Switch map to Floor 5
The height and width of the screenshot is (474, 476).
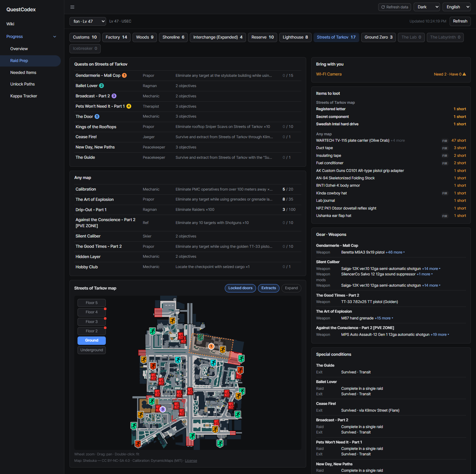point(92,303)
